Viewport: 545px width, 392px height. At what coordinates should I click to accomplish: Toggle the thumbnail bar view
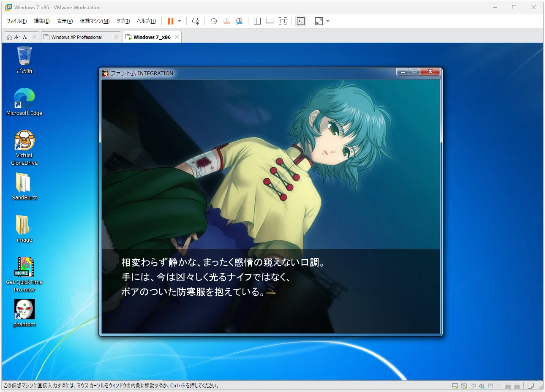pos(270,21)
